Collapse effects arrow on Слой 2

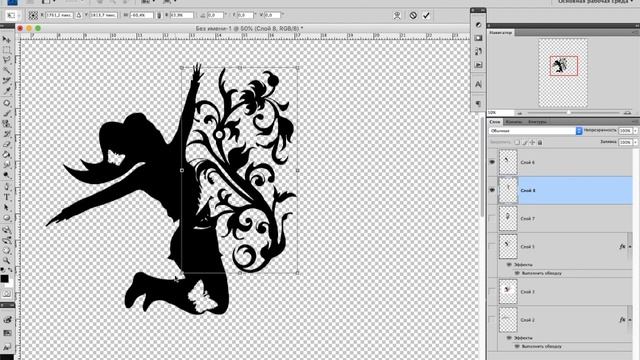tap(630, 320)
